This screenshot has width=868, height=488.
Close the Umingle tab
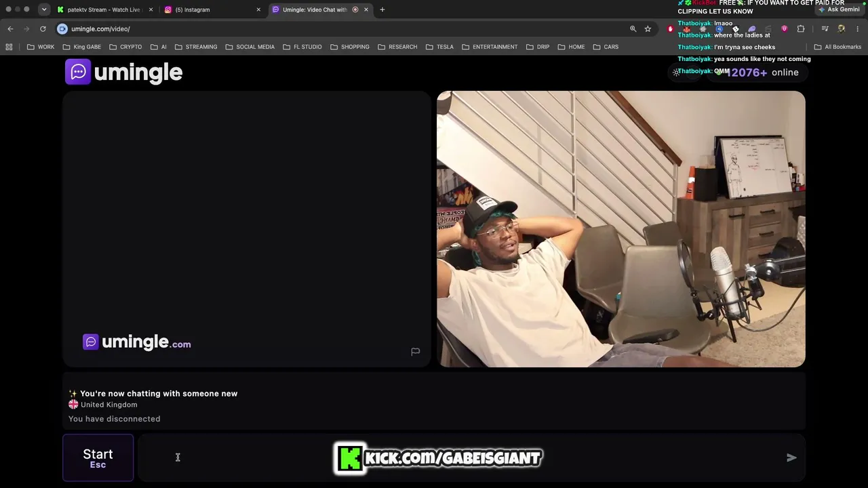coord(366,9)
